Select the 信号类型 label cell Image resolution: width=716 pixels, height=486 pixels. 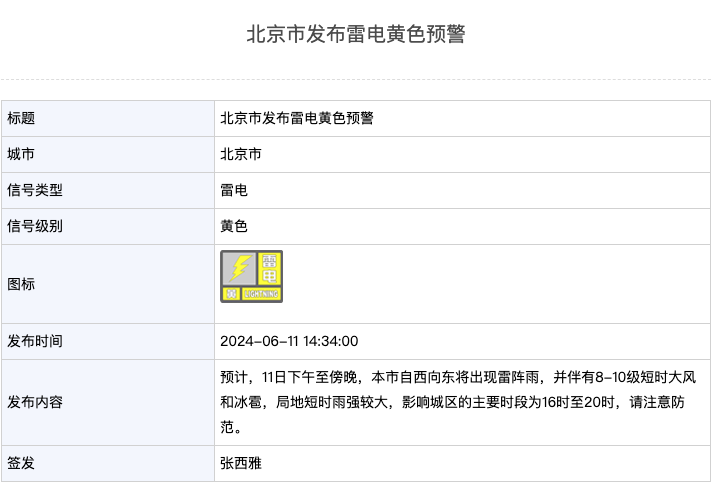click(x=35, y=190)
